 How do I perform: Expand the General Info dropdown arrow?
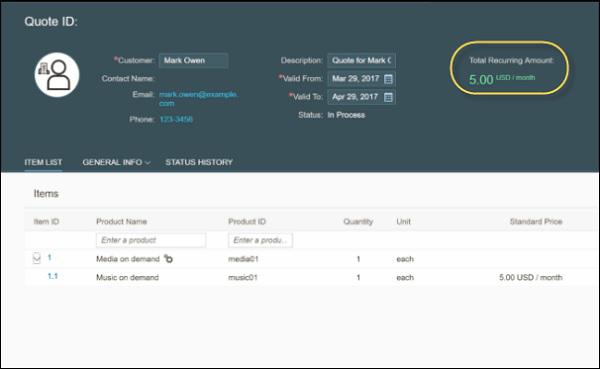coord(147,163)
